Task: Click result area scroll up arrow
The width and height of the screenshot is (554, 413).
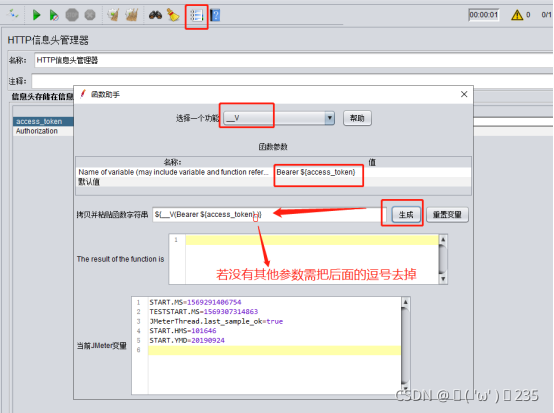Action: point(443,239)
